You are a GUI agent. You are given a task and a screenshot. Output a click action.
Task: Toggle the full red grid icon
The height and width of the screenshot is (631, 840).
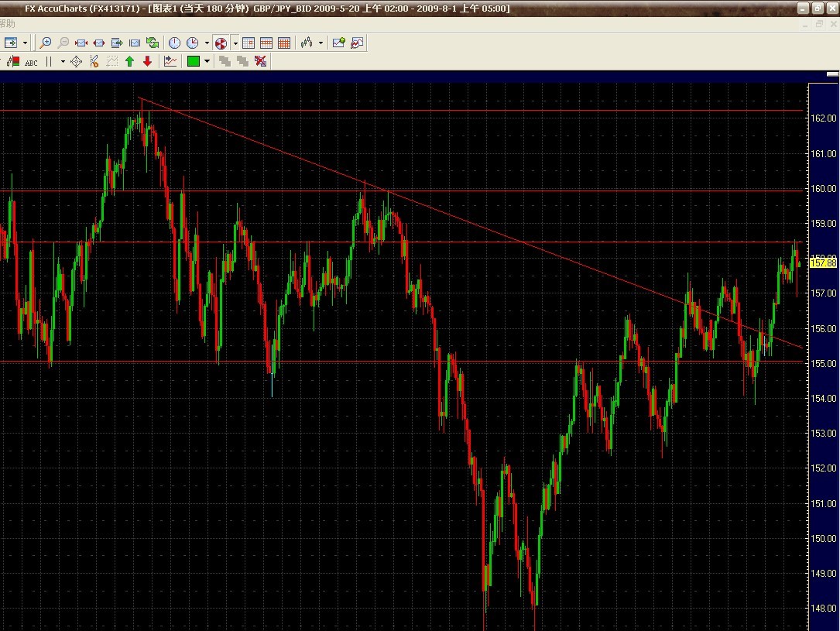pos(284,43)
